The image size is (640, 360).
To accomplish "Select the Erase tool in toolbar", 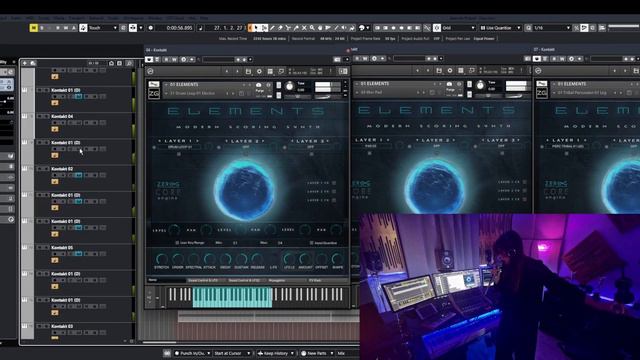I will tap(280, 28).
